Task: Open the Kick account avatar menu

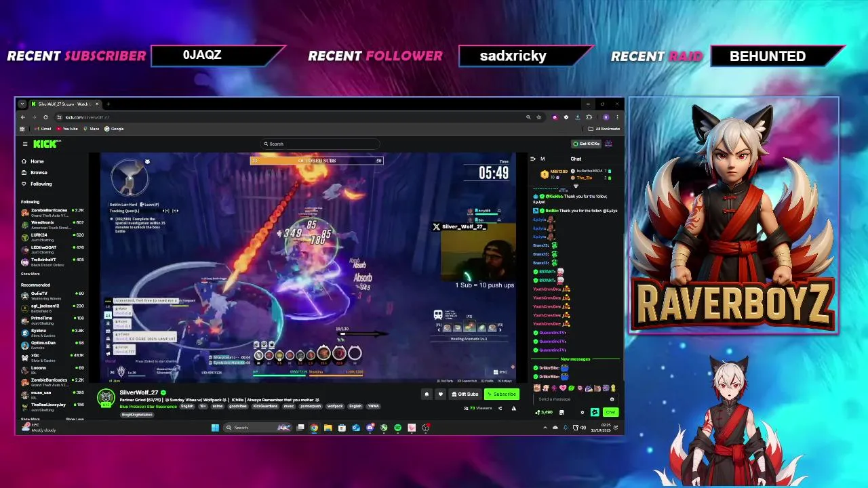Action: point(608,144)
